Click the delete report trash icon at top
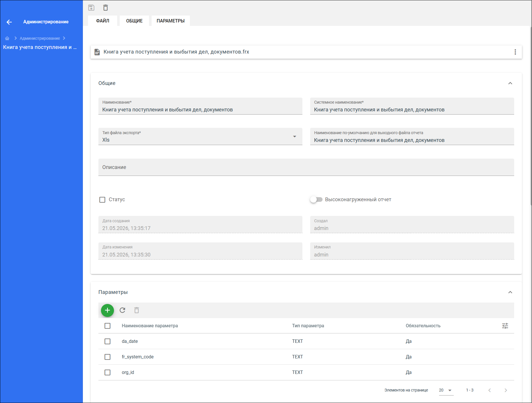Viewport: 532px width, 403px height. click(106, 8)
